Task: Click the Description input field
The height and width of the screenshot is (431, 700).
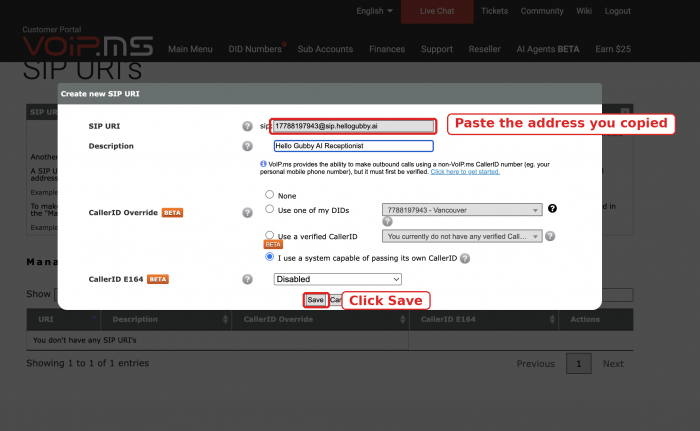Action: [x=353, y=146]
